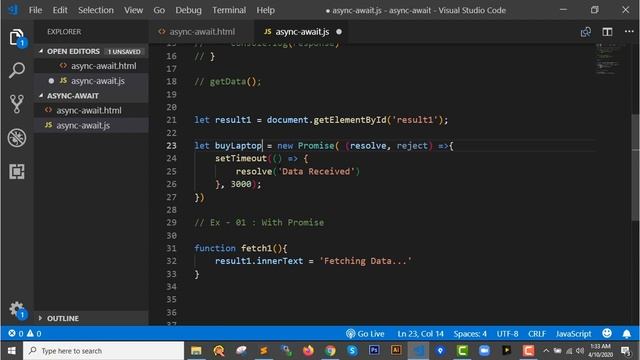Open the Explorer view in activity bar
This screenshot has height=360, width=640.
click(x=17, y=38)
